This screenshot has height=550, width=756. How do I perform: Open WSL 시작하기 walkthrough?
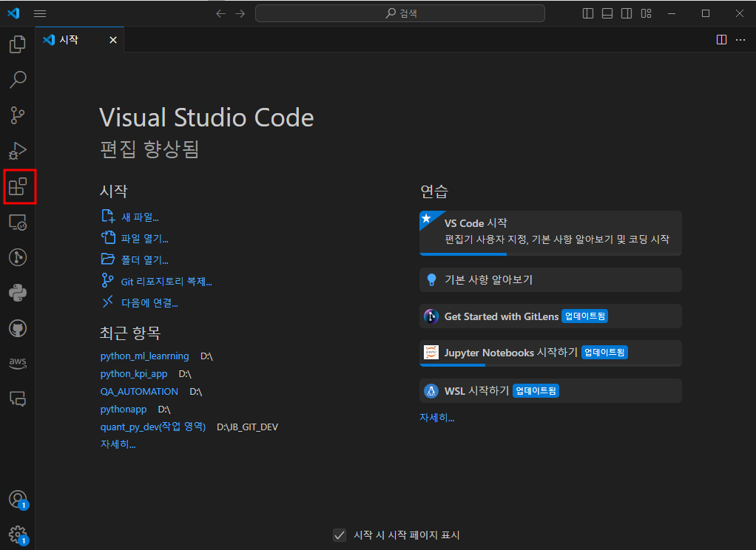(550, 390)
